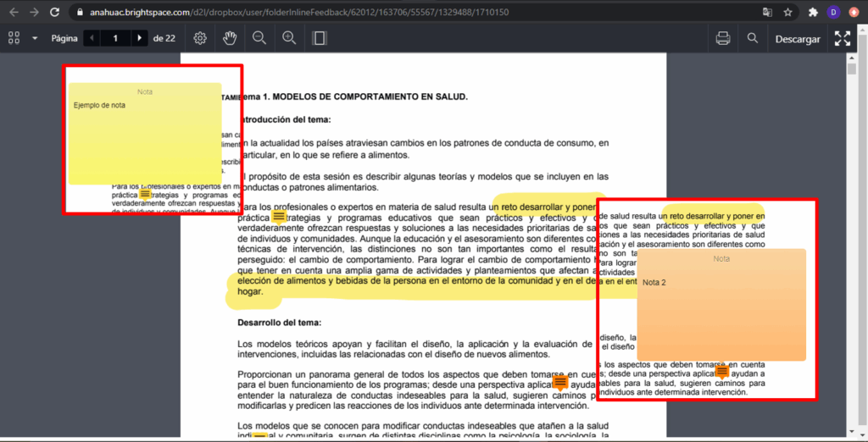Reload the browser page
Image resolution: width=868 pixels, height=442 pixels.
coord(55,13)
